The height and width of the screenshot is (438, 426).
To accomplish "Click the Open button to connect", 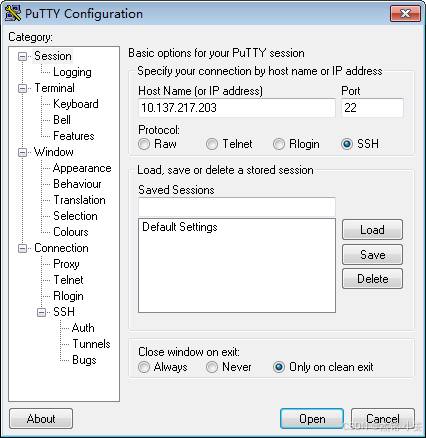I will 312,419.
